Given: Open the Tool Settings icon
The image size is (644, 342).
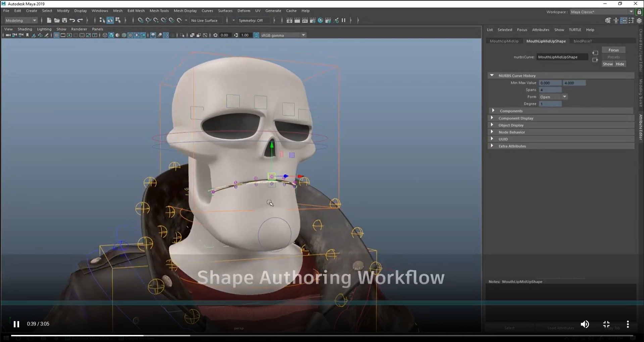Looking at the screenshot, I should (631, 20).
